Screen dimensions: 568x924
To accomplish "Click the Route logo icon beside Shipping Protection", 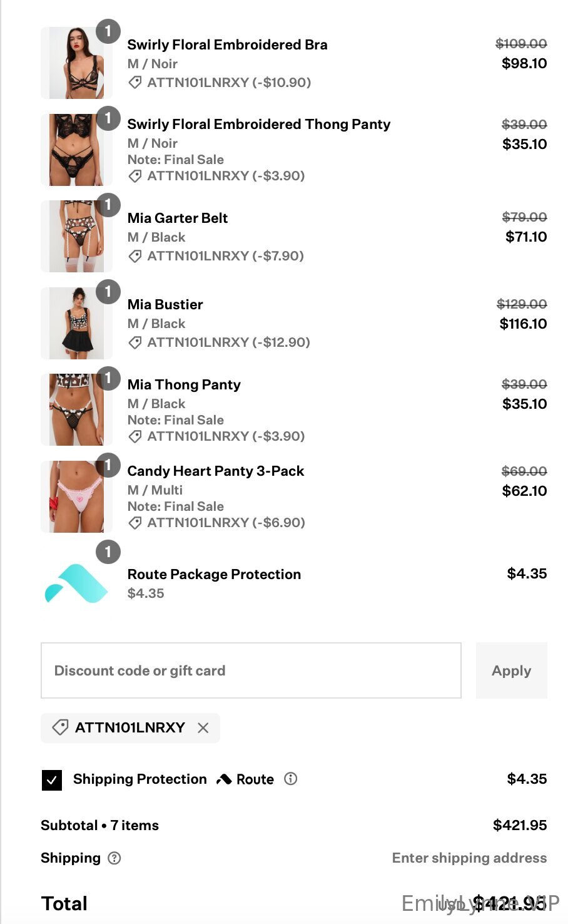I will (224, 779).
